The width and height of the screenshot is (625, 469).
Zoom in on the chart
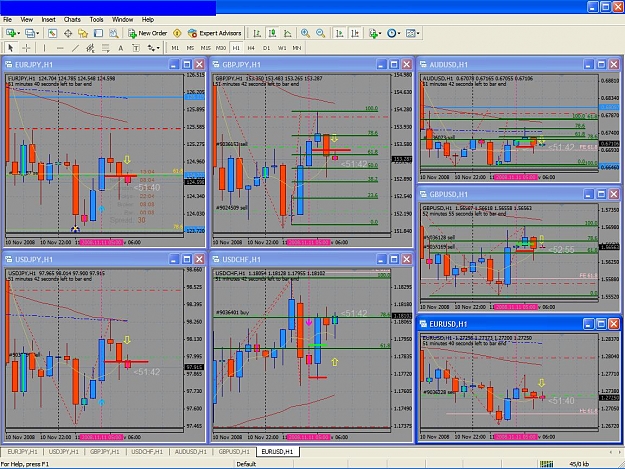(305, 33)
